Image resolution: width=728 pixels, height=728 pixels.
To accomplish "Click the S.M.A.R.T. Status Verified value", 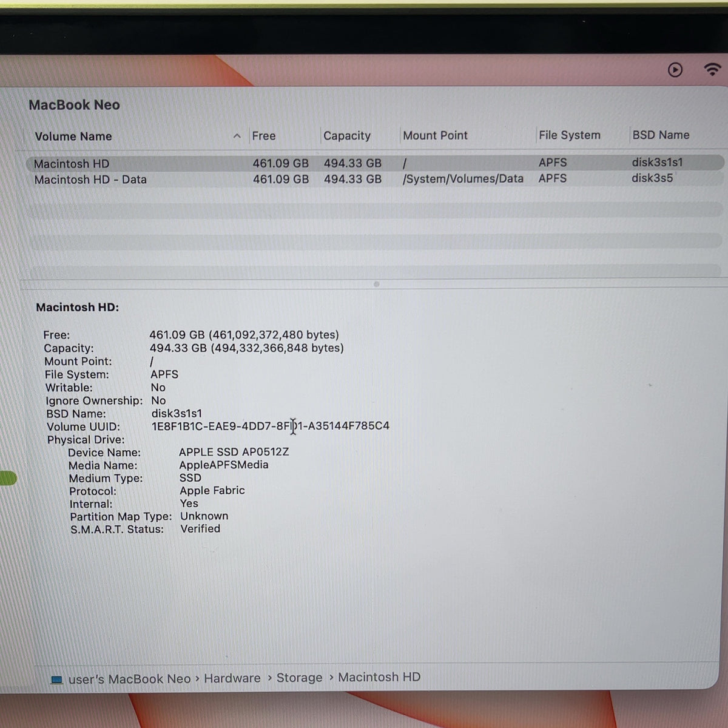I will [x=200, y=528].
